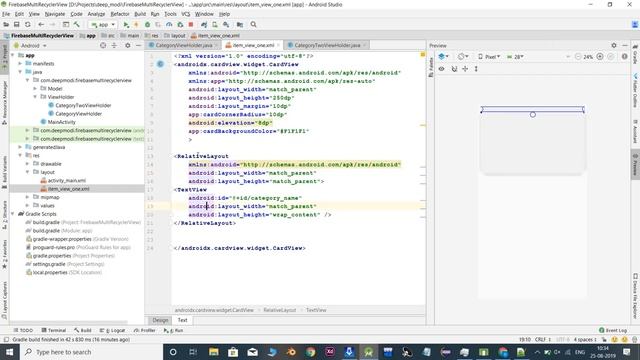
Task: Click the Preview default margins plus icon
Action: [465, 69]
